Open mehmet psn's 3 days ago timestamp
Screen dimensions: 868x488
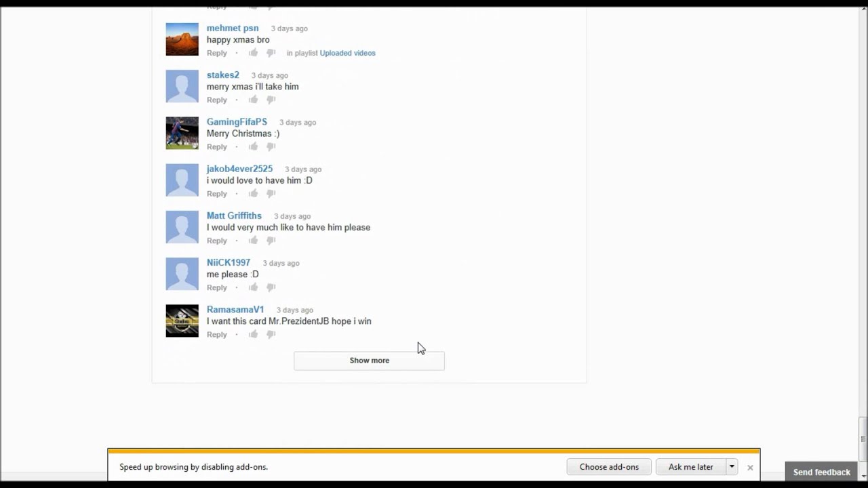(x=290, y=28)
